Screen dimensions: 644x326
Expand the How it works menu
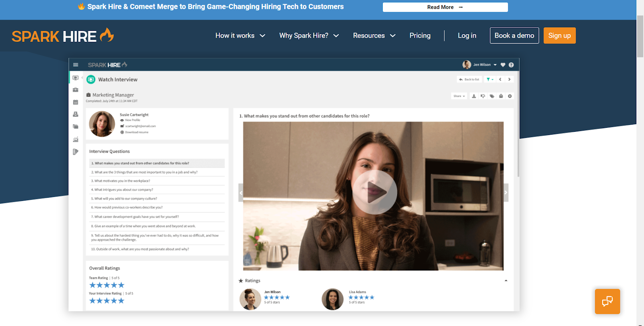pyautogui.click(x=240, y=35)
